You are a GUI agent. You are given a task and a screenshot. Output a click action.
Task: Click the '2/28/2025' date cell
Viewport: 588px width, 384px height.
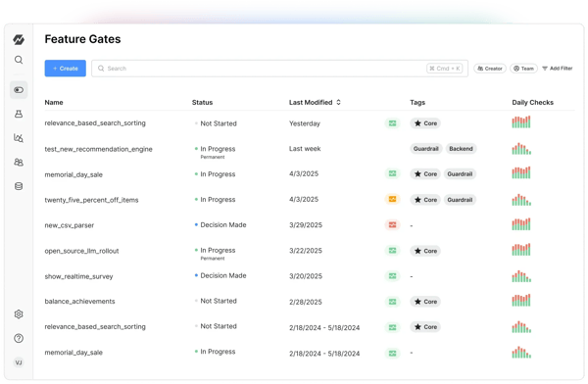click(305, 302)
